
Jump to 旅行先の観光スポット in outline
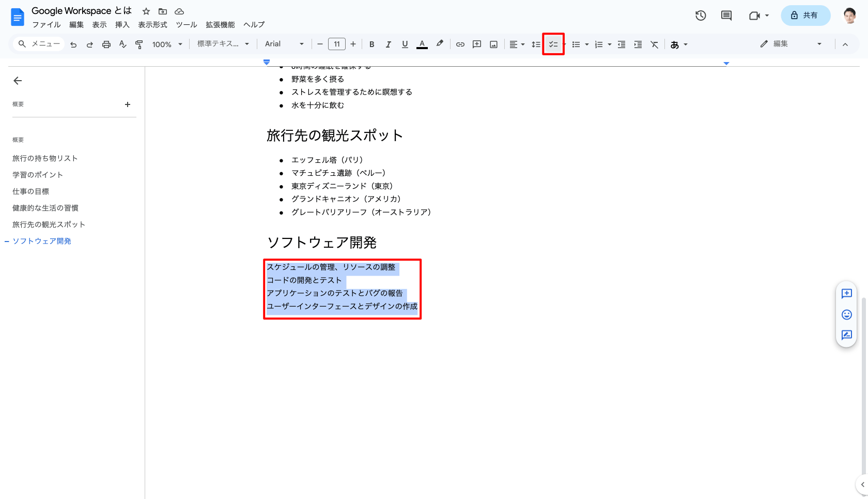[x=49, y=224]
